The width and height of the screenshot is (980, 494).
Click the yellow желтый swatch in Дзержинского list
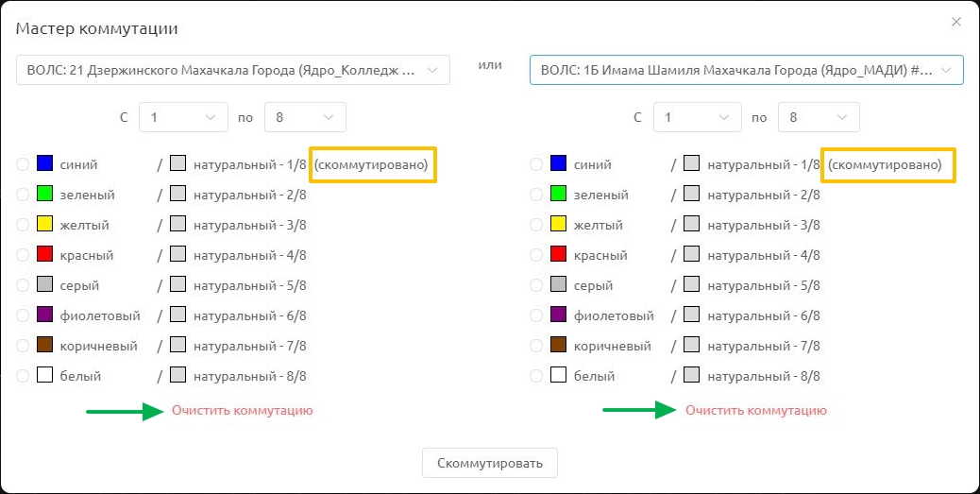(44, 223)
